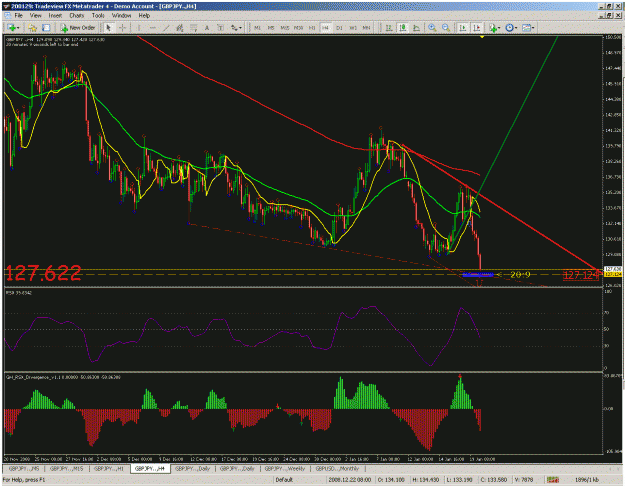
Task: Open the Charts menu
Action: pyautogui.click(x=77, y=16)
